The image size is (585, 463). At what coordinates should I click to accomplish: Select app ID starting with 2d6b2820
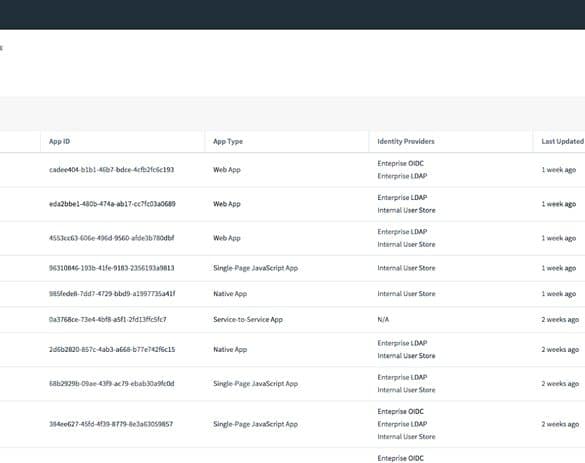112,350
